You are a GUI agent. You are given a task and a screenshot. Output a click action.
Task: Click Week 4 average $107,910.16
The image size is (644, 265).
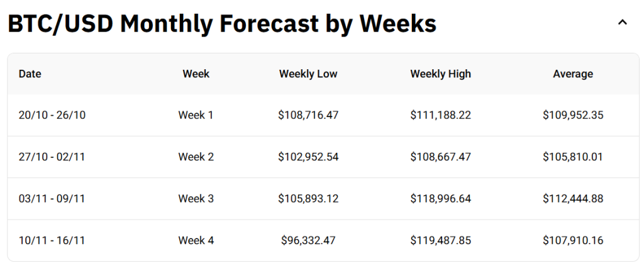pos(573,240)
